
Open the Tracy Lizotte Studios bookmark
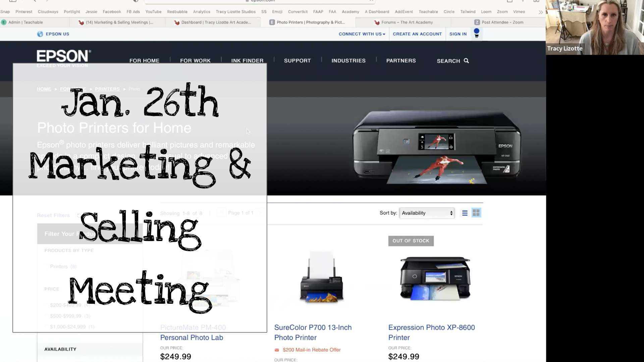(x=235, y=12)
